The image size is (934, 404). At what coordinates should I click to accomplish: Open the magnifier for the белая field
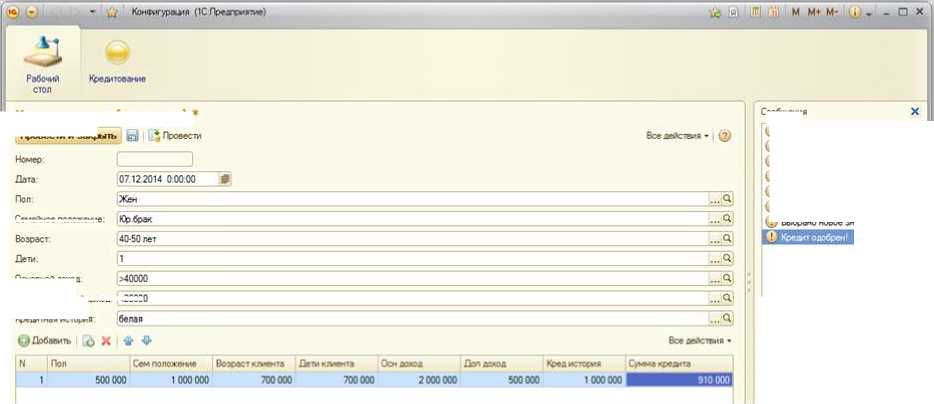[727, 318]
